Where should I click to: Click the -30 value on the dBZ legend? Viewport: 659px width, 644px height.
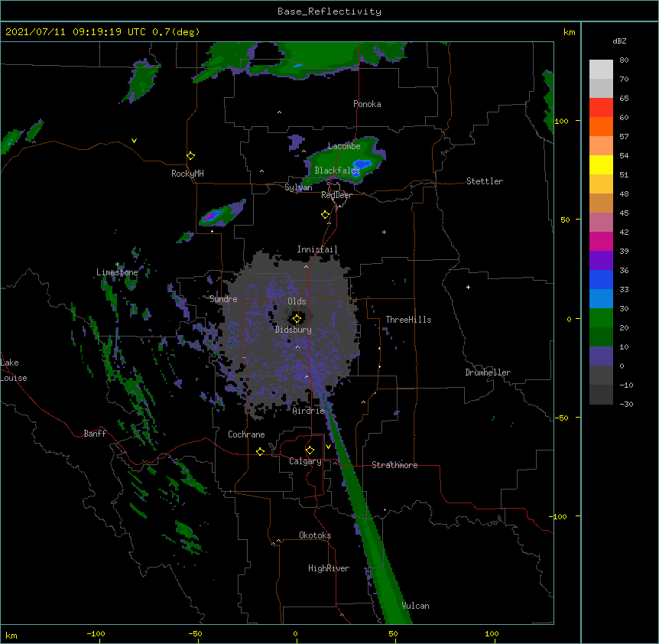[x=626, y=404]
